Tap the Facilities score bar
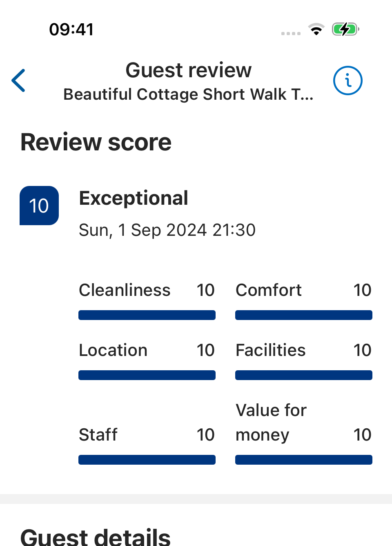This screenshot has width=392, height=546. 304,375
